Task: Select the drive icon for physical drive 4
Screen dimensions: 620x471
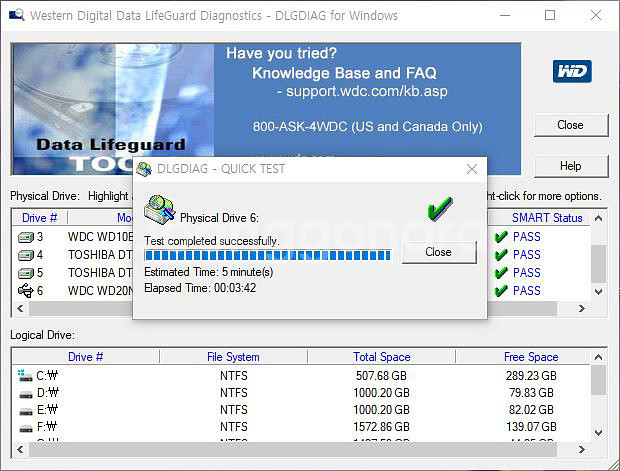Action: click(x=26, y=255)
